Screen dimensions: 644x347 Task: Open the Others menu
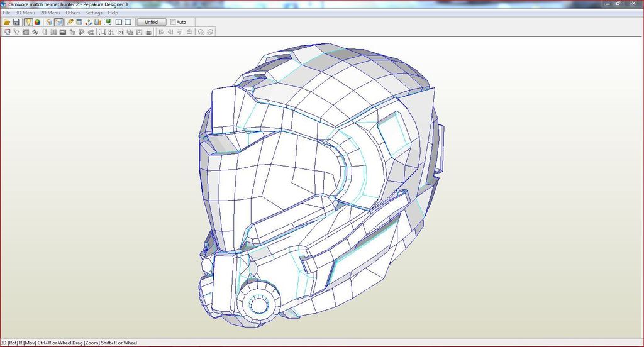[x=73, y=13]
